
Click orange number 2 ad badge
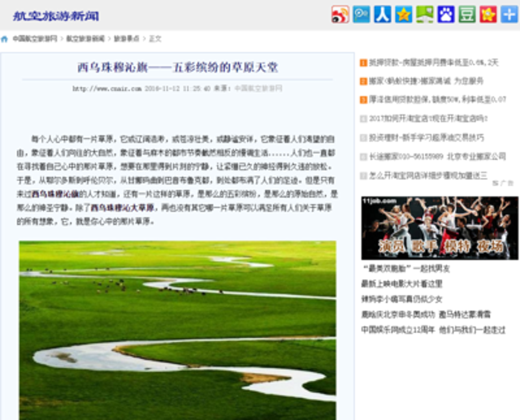point(363,81)
